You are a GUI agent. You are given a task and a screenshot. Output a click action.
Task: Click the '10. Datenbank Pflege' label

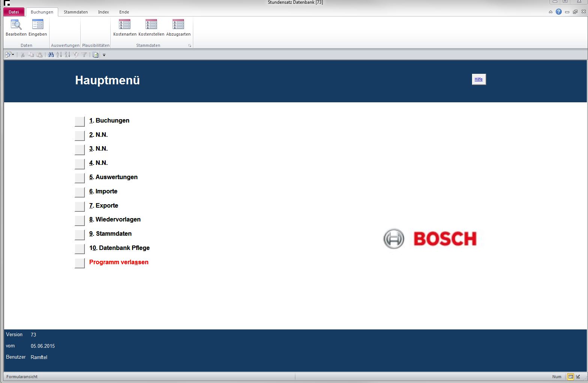(x=119, y=248)
